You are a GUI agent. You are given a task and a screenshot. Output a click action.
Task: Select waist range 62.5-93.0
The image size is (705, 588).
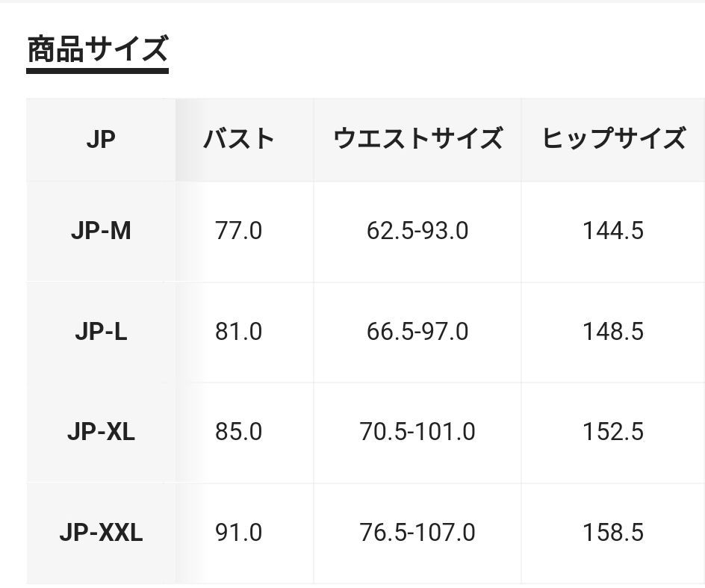tap(417, 231)
